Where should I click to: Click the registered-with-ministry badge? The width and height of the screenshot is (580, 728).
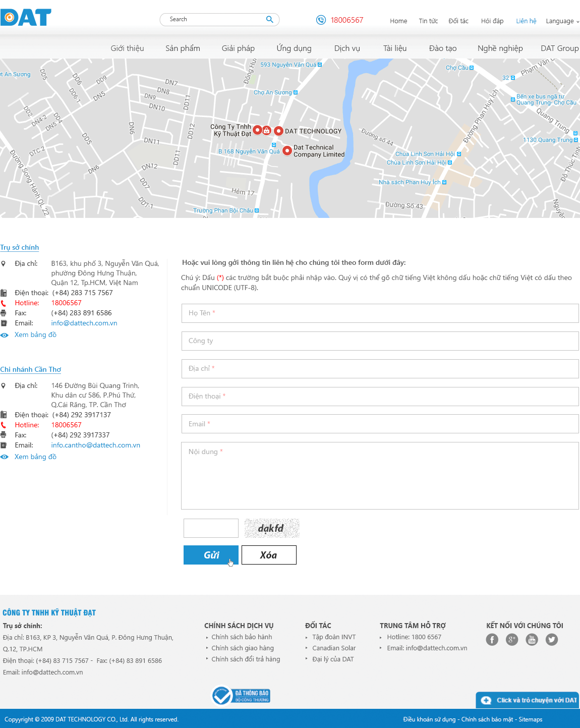(241, 696)
